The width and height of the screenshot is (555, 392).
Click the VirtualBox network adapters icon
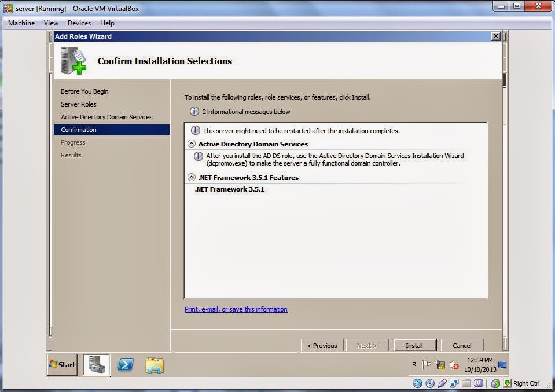(x=454, y=383)
